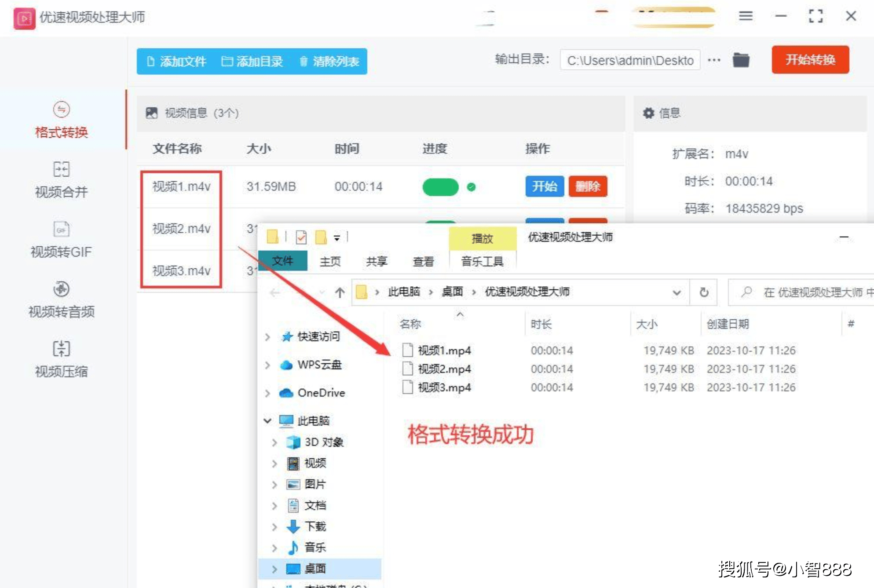Open the Explorer address bar dropdown
The width and height of the screenshot is (874, 588).
(677, 292)
